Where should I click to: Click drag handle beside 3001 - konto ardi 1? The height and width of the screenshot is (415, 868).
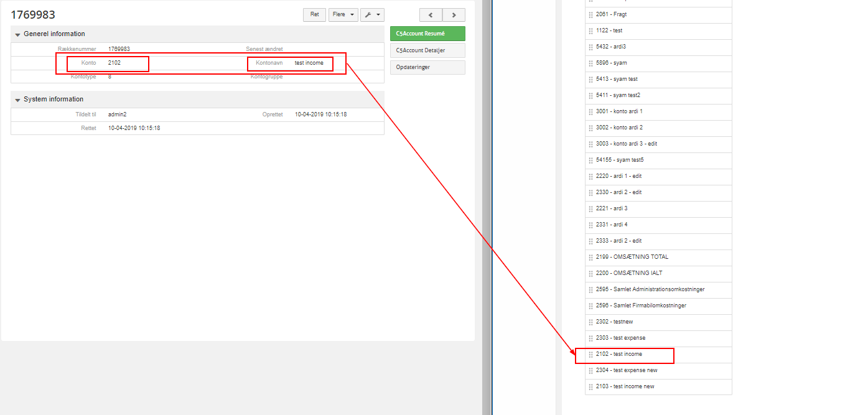(590, 112)
